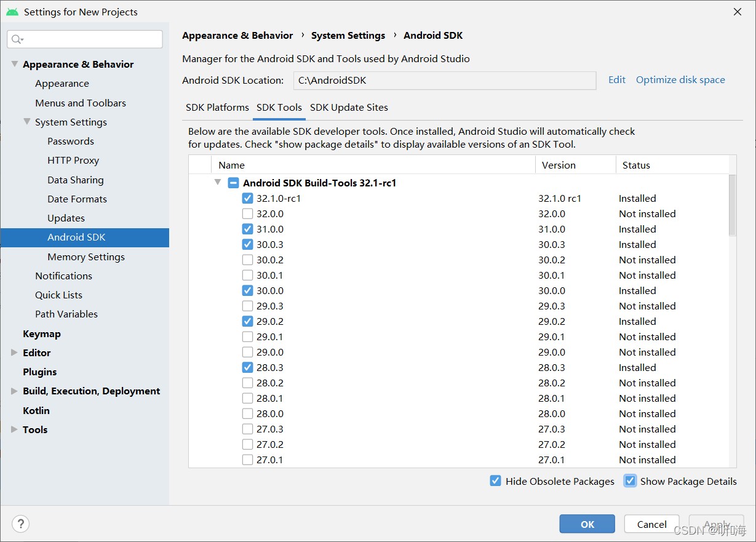Uncheck the 28.0.3 checkbox
Viewport: 756px width, 542px height.
247,367
